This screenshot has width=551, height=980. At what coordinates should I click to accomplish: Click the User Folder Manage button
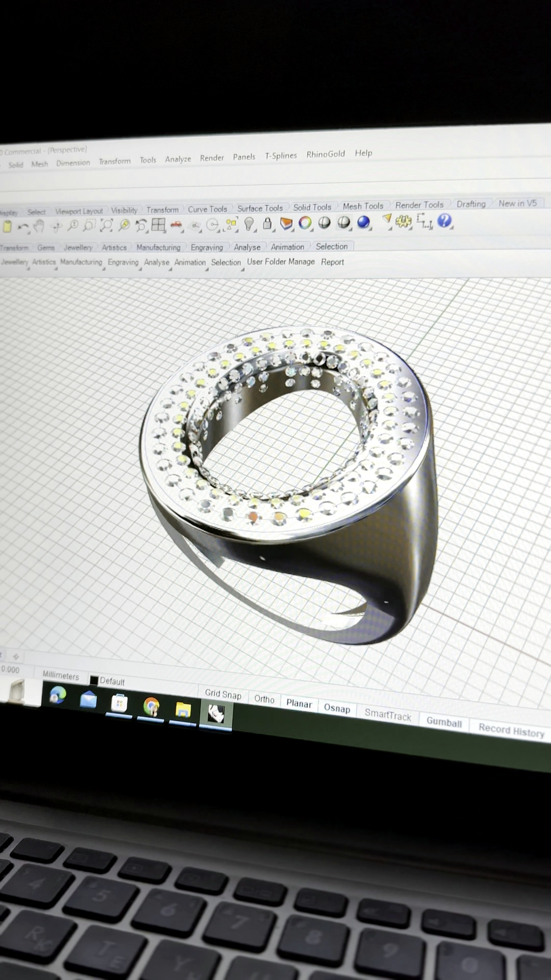coord(281,262)
